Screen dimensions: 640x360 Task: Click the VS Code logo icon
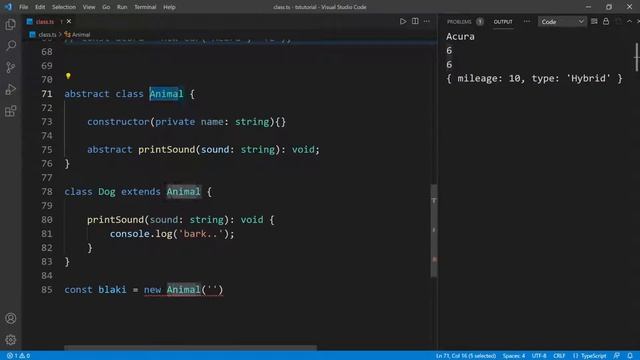[x=9, y=7]
